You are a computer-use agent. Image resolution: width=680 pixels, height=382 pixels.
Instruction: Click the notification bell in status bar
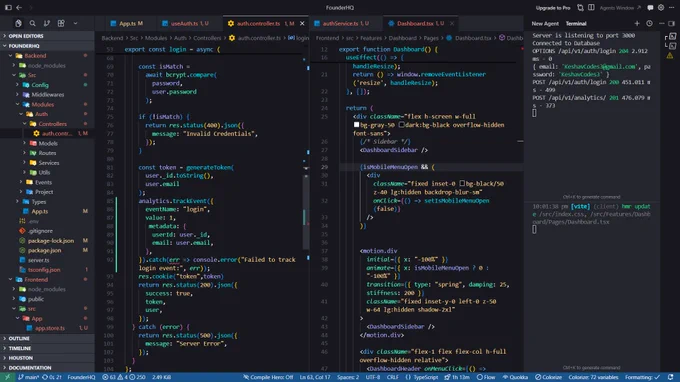671,377
